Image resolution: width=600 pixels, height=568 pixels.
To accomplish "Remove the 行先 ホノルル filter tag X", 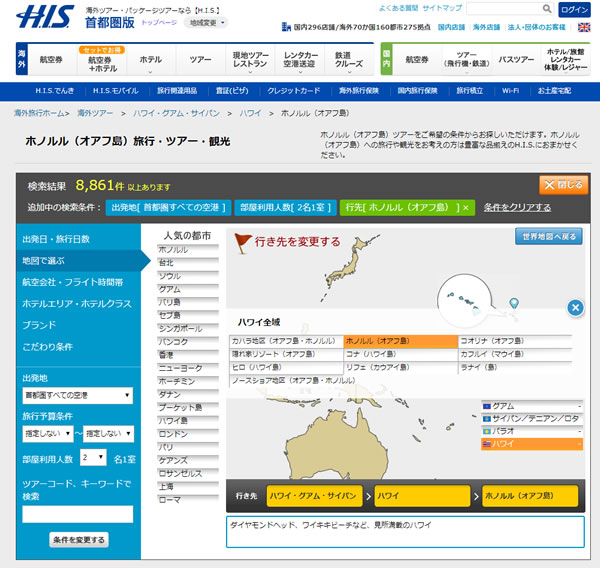I will point(464,207).
